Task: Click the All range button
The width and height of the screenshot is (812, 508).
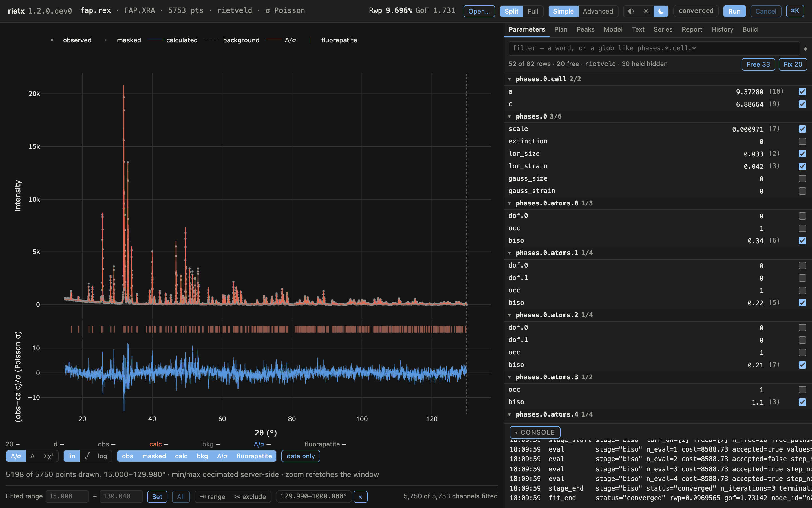Action: 181,497
